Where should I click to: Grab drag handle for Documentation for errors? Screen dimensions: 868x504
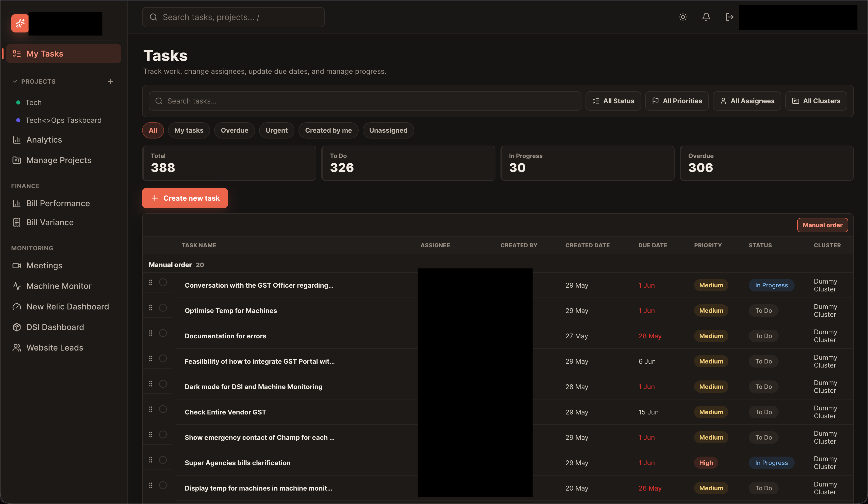pyautogui.click(x=151, y=333)
